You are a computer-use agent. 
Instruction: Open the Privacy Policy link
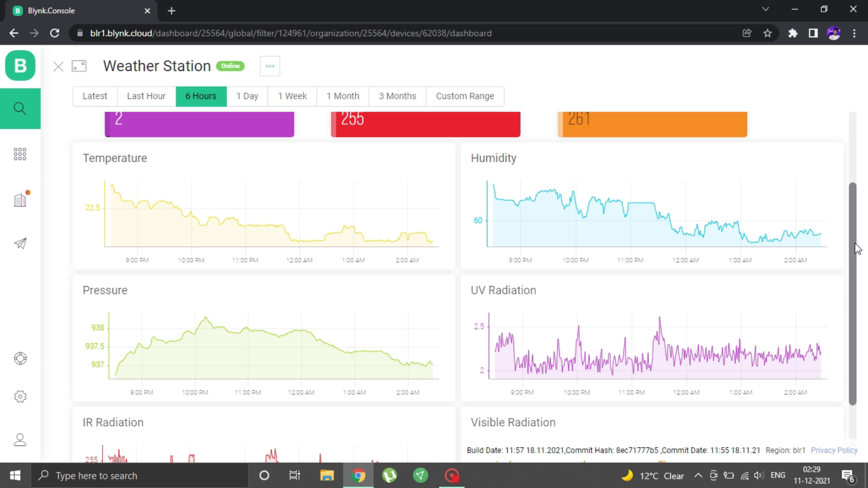pyautogui.click(x=834, y=450)
